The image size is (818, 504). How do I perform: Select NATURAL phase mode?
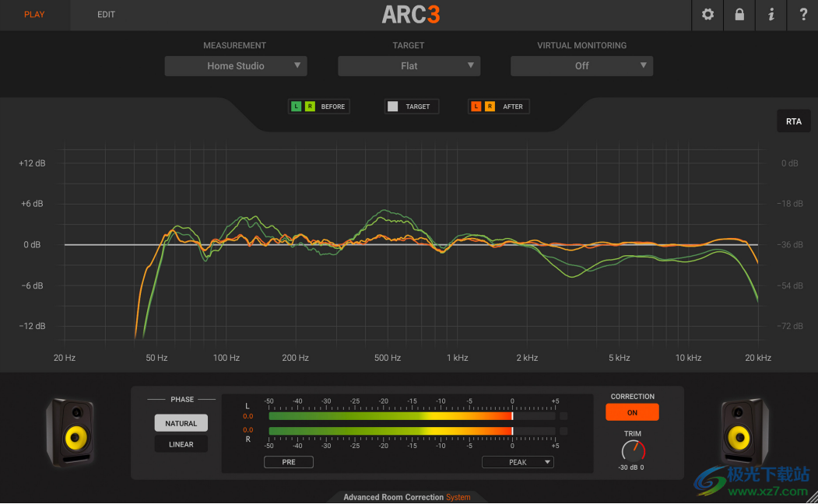(x=181, y=423)
